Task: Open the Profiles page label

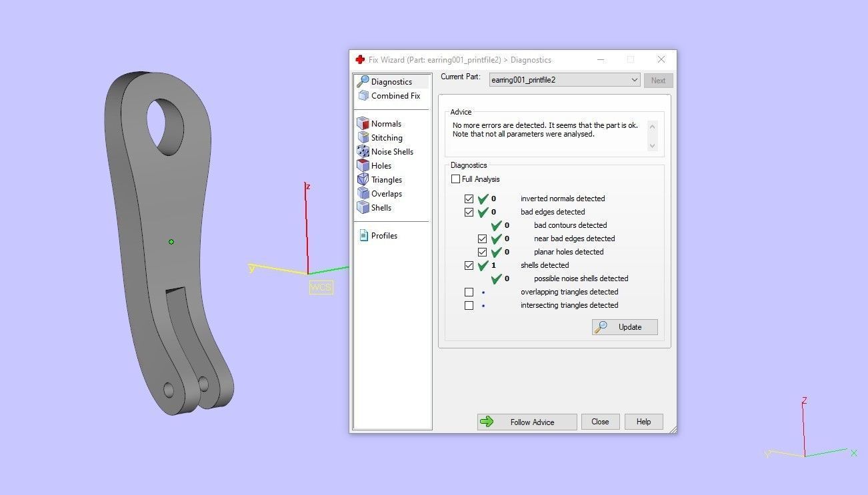Action: [x=384, y=236]
